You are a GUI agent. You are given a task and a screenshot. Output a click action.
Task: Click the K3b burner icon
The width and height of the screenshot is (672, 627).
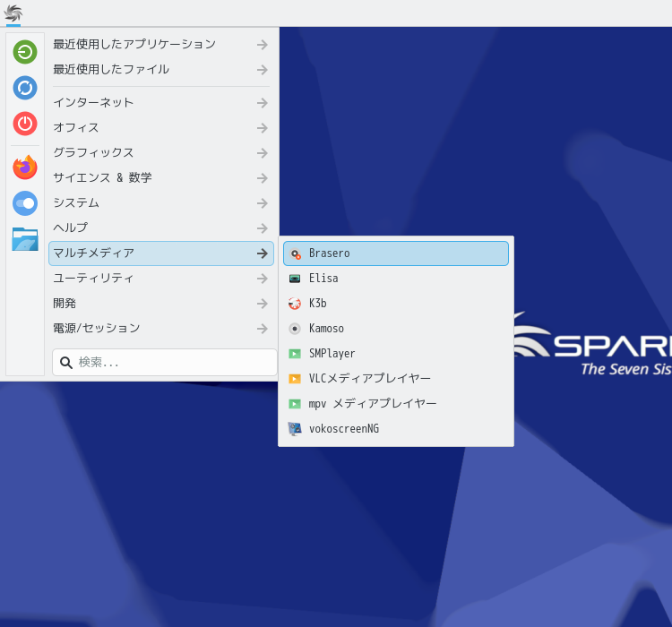(x=295, y=304)
